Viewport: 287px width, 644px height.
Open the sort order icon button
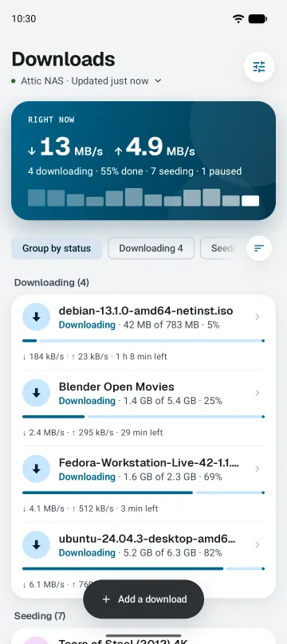tap(259, 248)
